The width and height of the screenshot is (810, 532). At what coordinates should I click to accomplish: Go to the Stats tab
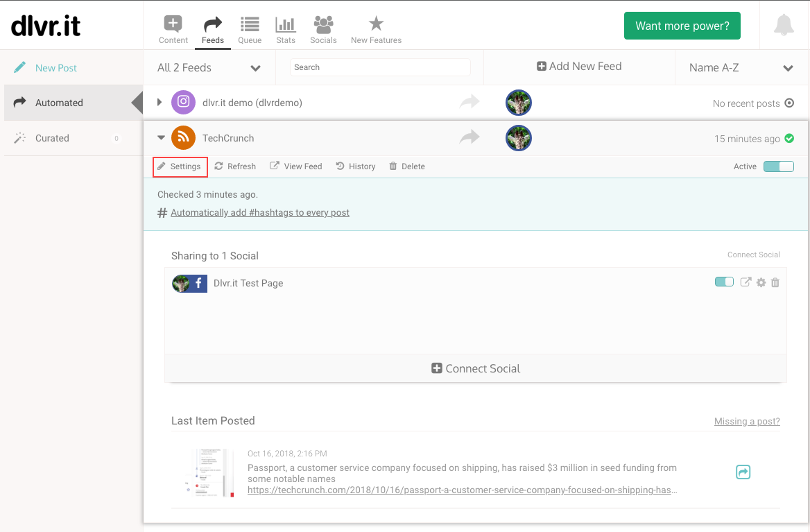pyautogui.click(x=286, y=30)
